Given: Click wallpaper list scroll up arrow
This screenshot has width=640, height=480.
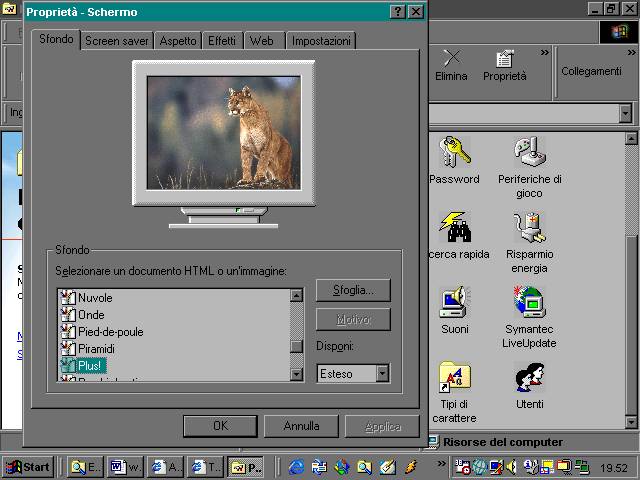Looking at the screenshot, I should click(296, 295).
